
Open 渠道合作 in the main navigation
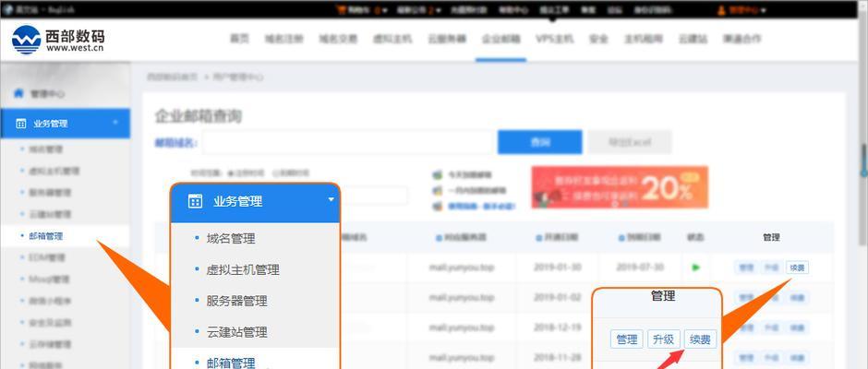741,39
